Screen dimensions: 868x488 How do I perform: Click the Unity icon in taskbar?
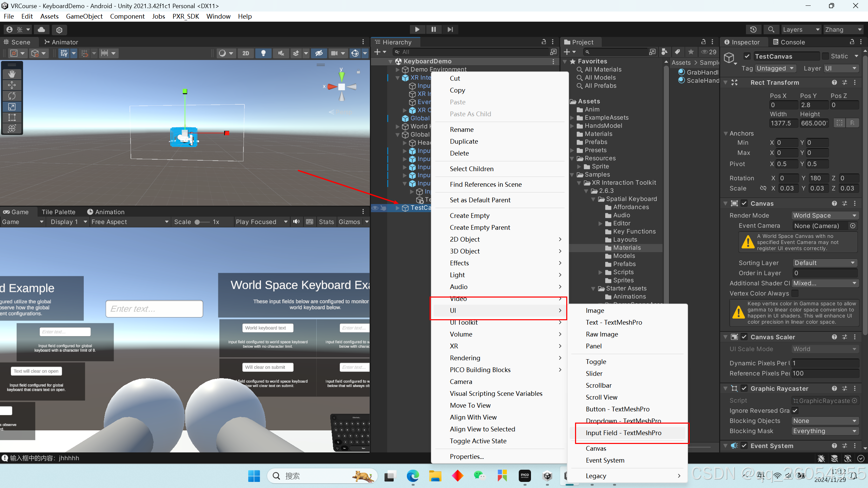pyautogui.click(x=547, y=476)
